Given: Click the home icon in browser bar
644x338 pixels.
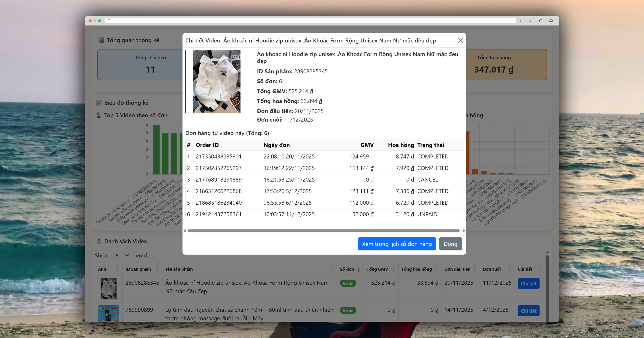Looking at the screenshot, I should pos(551,21).
